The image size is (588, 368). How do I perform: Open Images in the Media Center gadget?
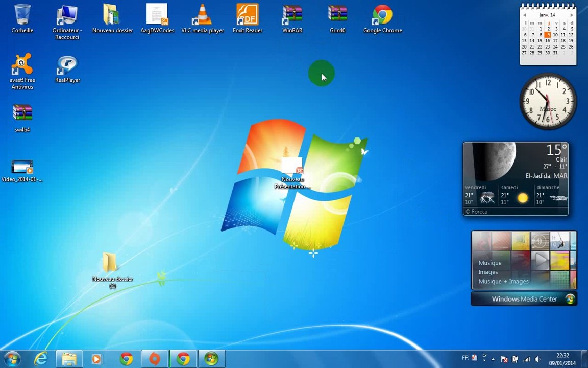[x=488, y=272]
